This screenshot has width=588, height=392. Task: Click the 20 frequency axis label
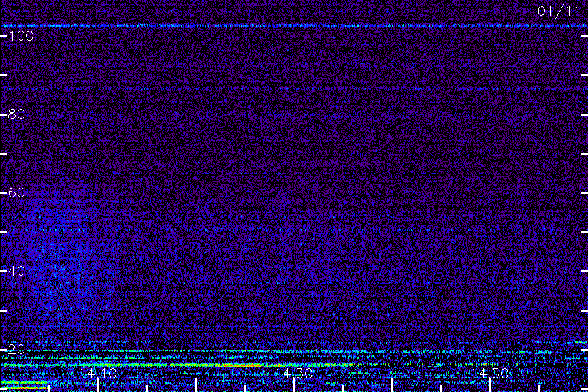pos(17,350)
